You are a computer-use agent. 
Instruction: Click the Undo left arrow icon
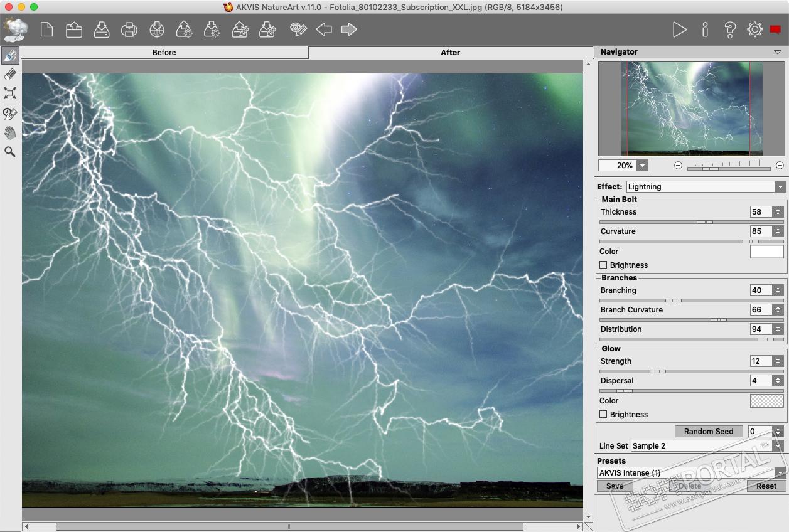click(x=324, y=29)
